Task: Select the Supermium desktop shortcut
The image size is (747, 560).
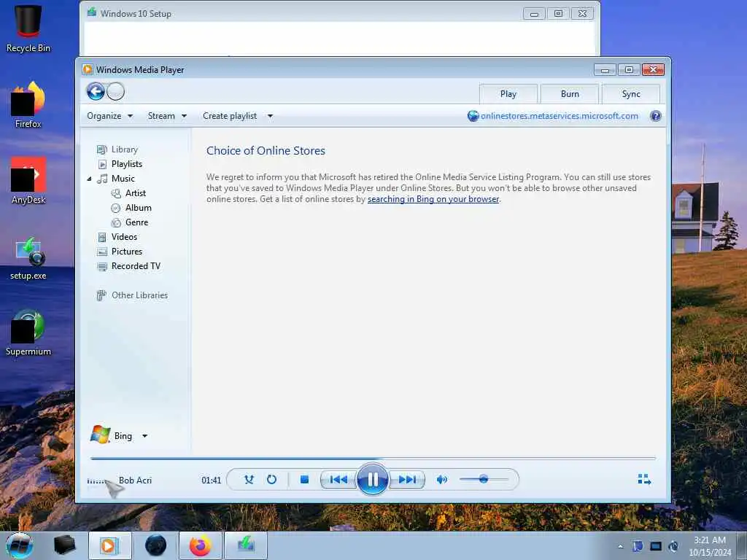Action: tap(28, 332)
